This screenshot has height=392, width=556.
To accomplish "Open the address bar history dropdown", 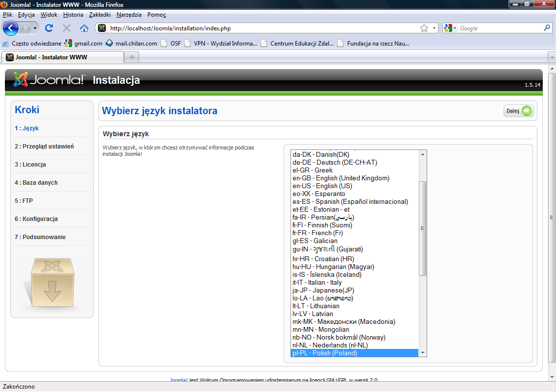I will 434,28.
